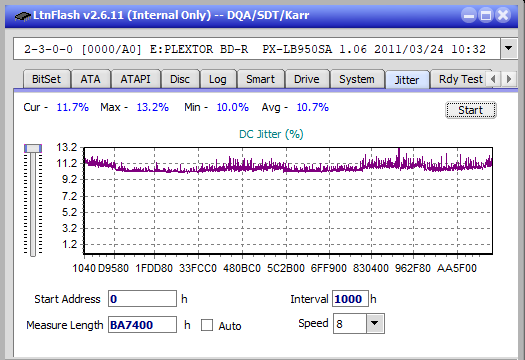Screen dimensions: 525x360
Task: Start the jitter measurement
Action: (x=470, y=110)
